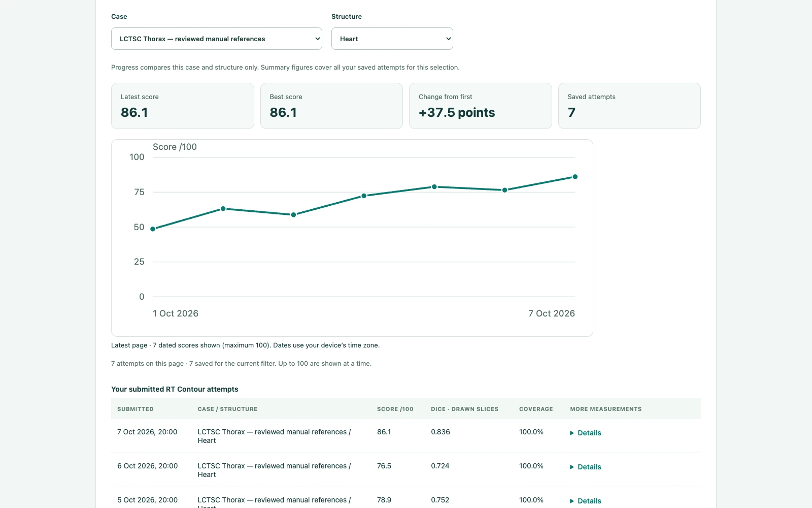
Task: Click the COVERAGE column header
Action: 536,409
